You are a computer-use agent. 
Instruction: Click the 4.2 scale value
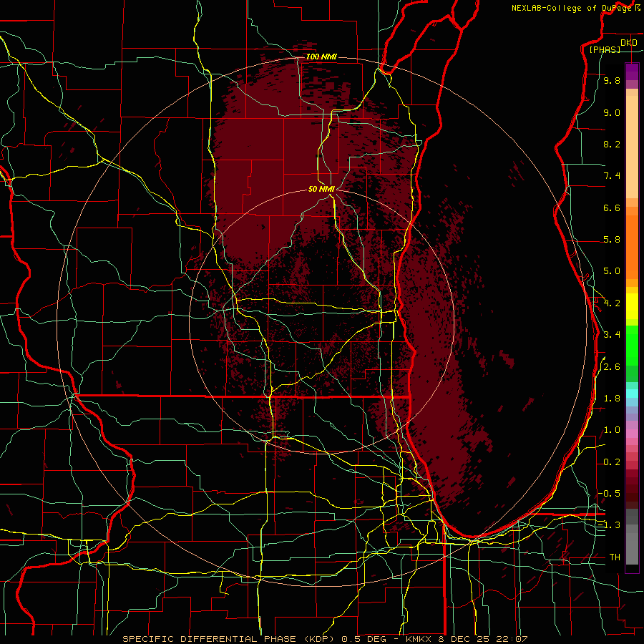(x=612, y=303)
